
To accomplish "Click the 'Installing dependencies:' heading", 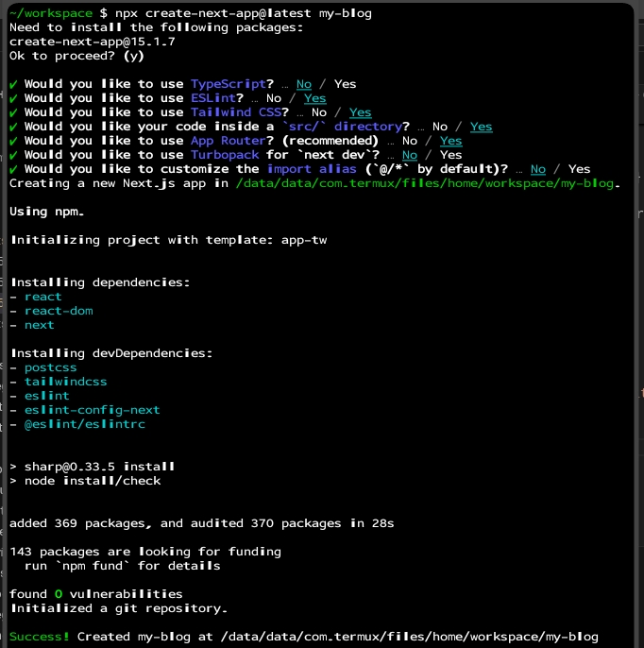I will pos(100,282).
